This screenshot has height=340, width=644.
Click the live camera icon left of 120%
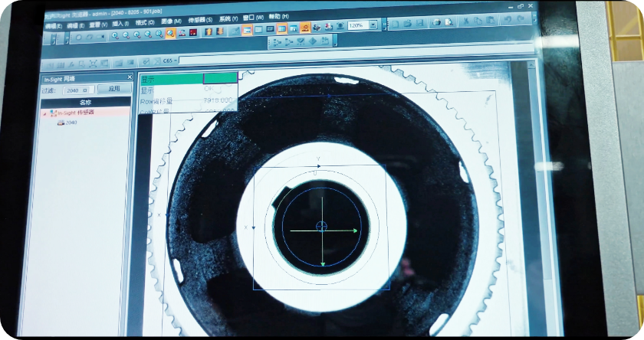[340, 26]
